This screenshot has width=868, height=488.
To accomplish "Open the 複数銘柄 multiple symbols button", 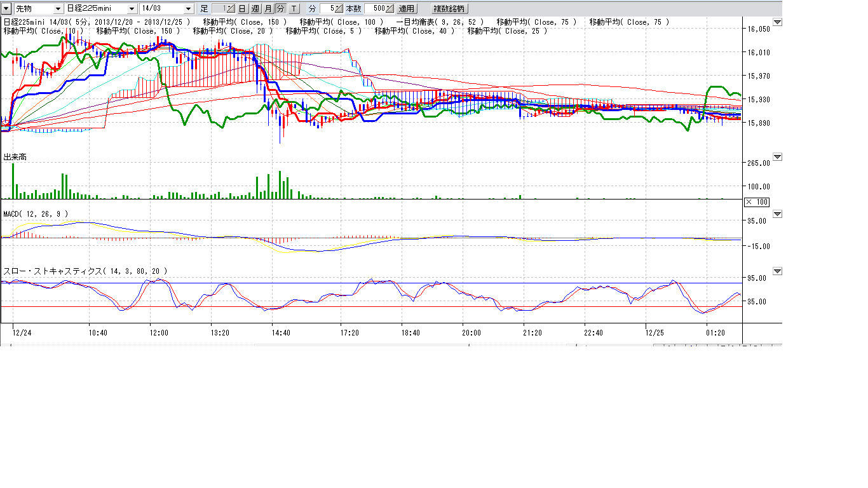I will [449, 9].
